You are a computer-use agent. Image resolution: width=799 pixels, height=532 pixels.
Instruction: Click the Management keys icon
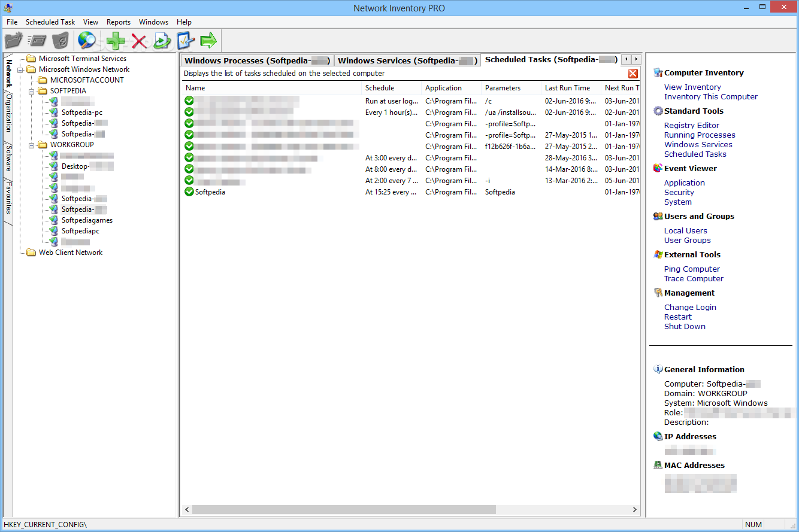(x=658, y=293)
